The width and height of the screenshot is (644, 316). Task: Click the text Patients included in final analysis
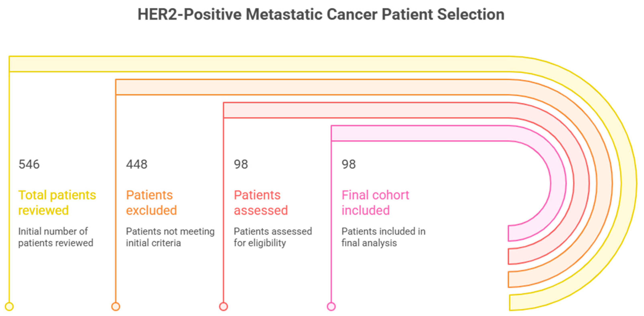click(x=383, y=237)
